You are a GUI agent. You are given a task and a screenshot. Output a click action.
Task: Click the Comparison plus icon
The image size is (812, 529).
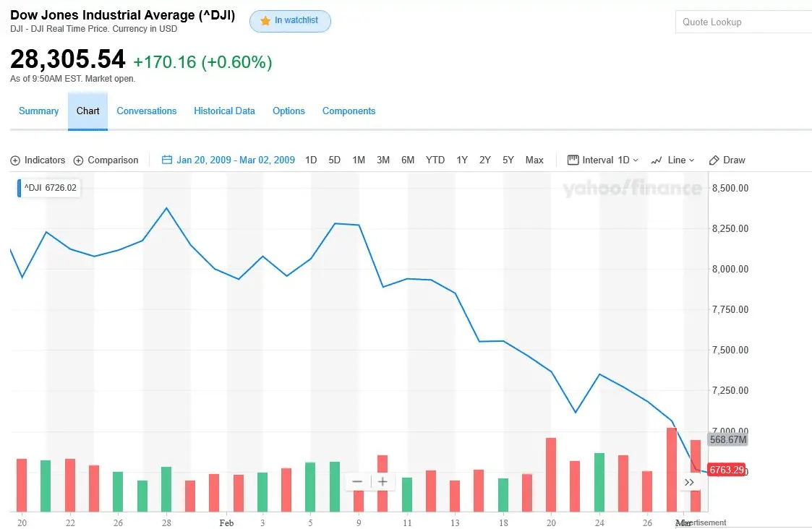[78, 160]
